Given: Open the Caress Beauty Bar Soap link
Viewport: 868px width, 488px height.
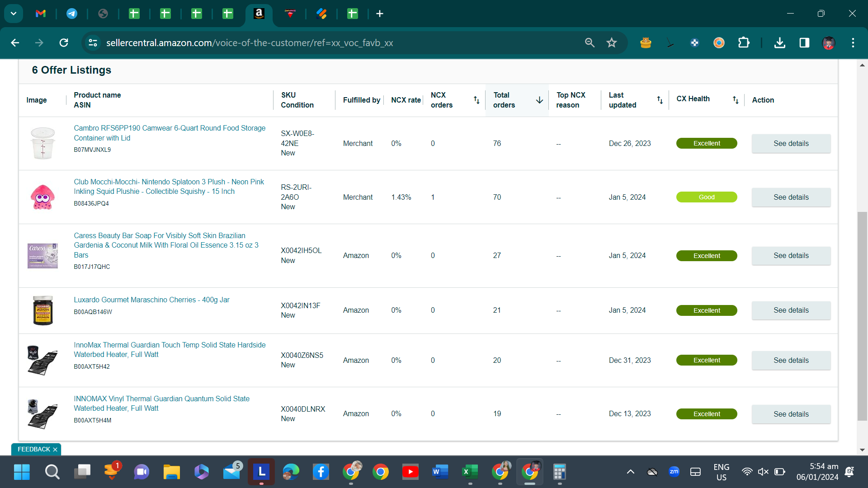Looking at the screenshot, I should 166,245.
